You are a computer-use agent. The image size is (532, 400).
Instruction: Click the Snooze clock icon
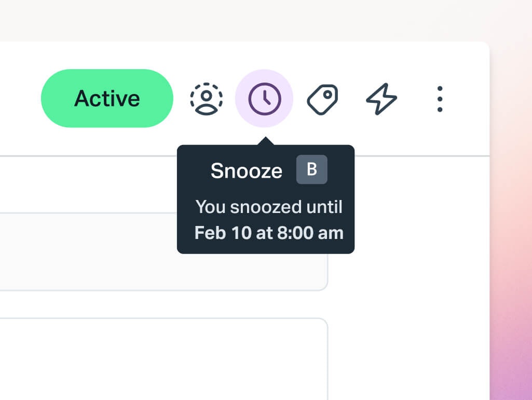pos(264,98)
